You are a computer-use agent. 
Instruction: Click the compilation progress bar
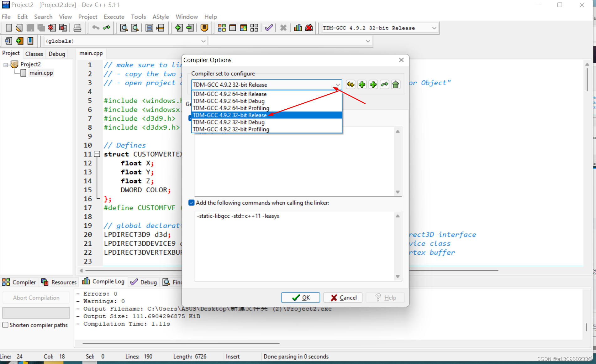pos(36,313)
